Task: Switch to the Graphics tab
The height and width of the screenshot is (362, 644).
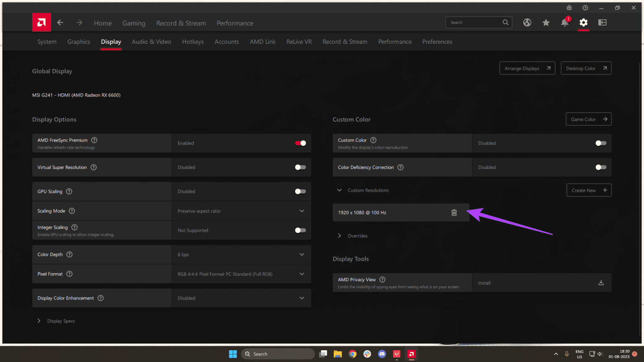Action: [x=78, y=41]
